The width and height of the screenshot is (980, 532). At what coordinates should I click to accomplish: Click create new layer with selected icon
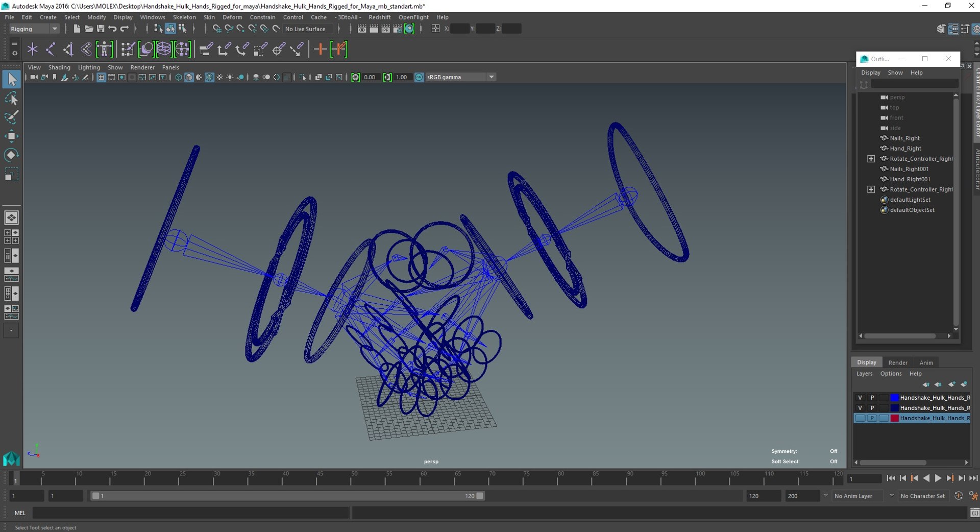click(x=964, y=384)
